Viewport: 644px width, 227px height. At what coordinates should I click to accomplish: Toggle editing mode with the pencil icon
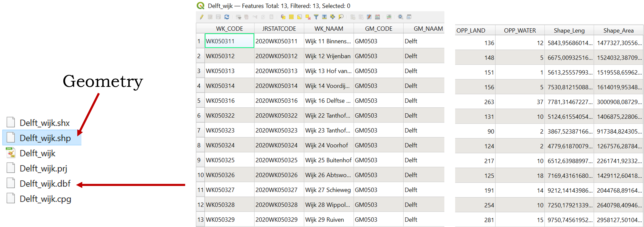[202, 17]
